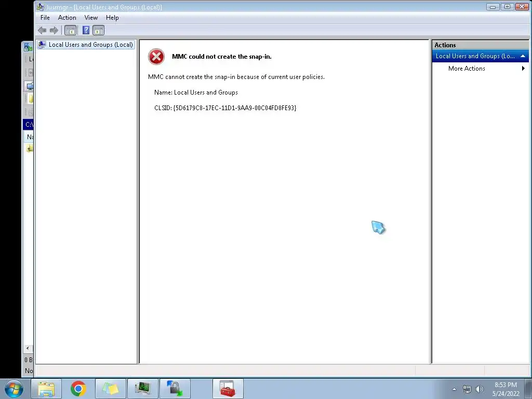Switch to the red toolbox MMC taskbar button
This screenshot has width=532, height=399.
coord(228,389)
